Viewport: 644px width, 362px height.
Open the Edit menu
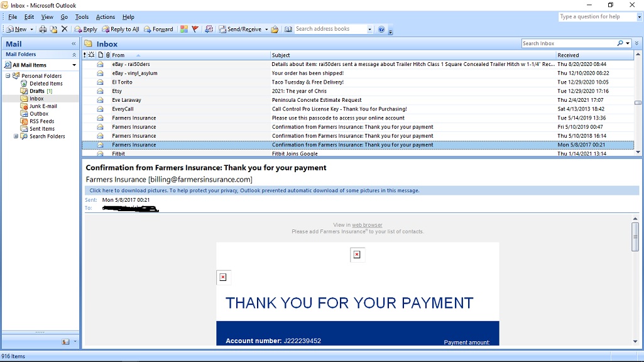pyautogui.click(x=29, y=17)
